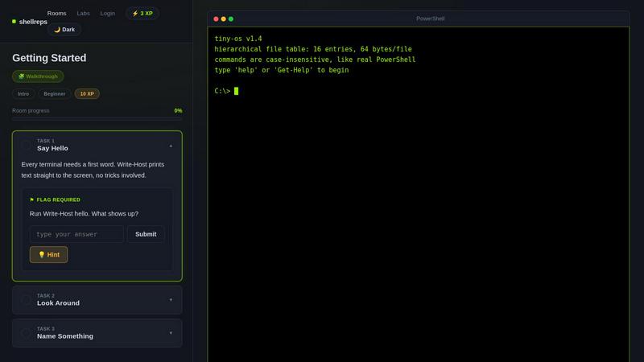
Task: Click the 10 XP tag
Action: (87, 93)
